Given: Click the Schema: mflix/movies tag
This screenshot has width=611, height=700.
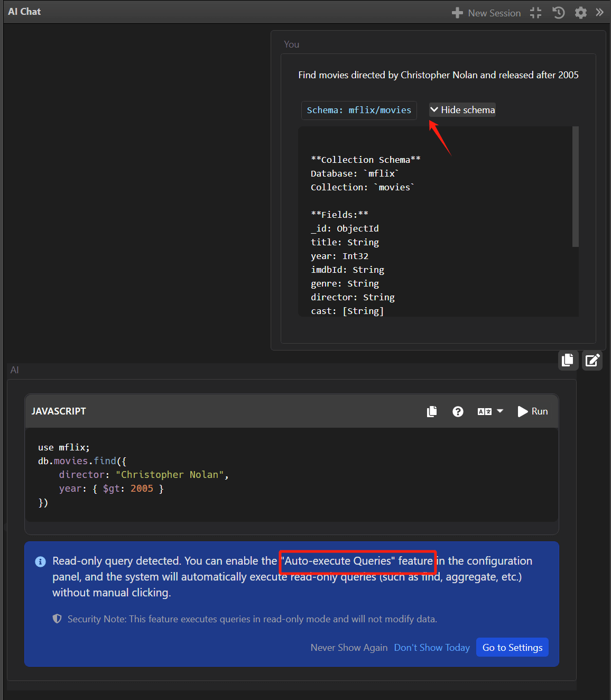Looking at the screenshot, I should pyautogui.click(x=359, y=110).
